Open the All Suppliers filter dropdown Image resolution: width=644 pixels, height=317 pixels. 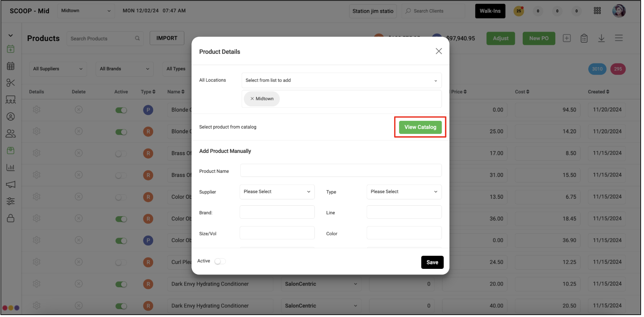coord(58,69)
